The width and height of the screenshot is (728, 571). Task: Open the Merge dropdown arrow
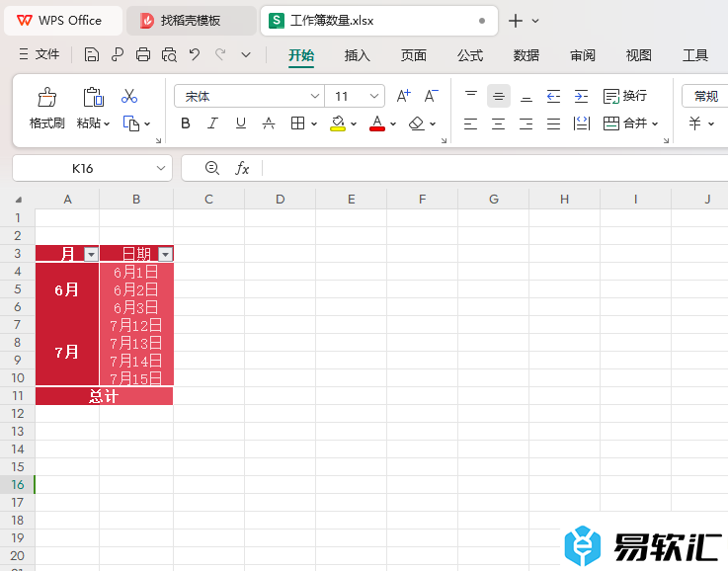click(x=655, y=123)
